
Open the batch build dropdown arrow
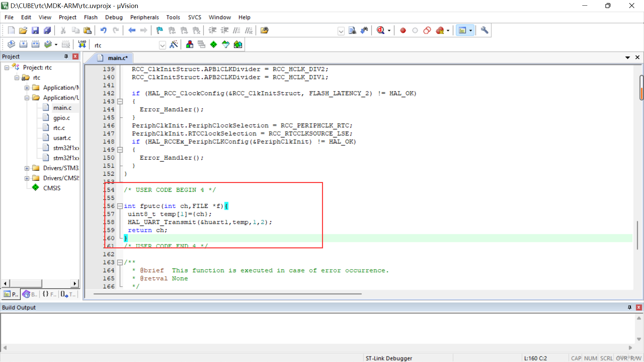tap(56, 45)
